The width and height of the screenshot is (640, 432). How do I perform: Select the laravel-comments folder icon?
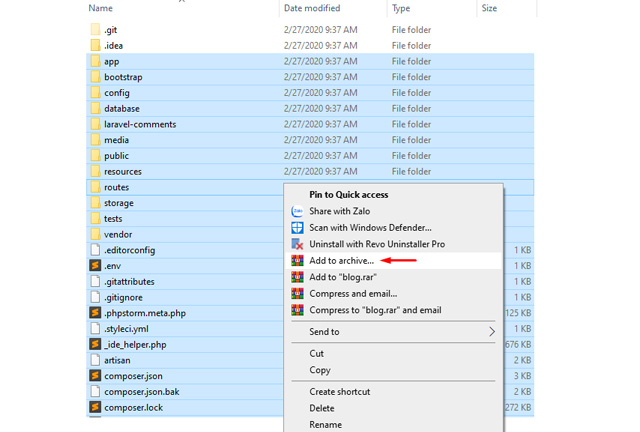tap(95, 124)
